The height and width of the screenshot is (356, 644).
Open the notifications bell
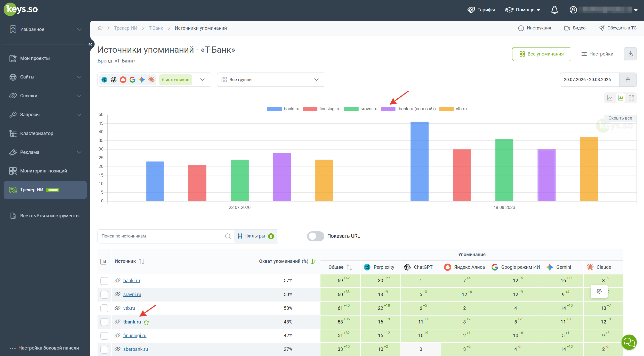click(x=554, y=10)
